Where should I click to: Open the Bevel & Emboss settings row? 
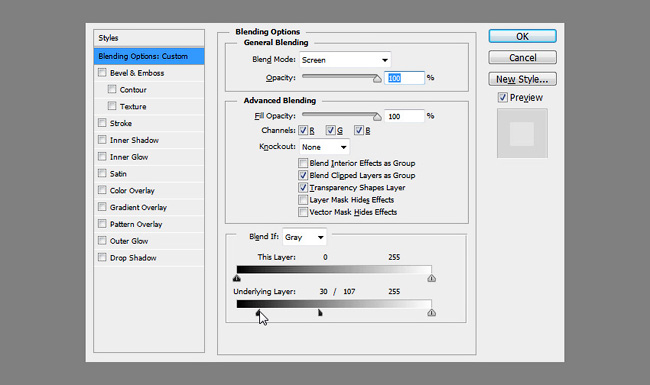[x=149, y=73]
